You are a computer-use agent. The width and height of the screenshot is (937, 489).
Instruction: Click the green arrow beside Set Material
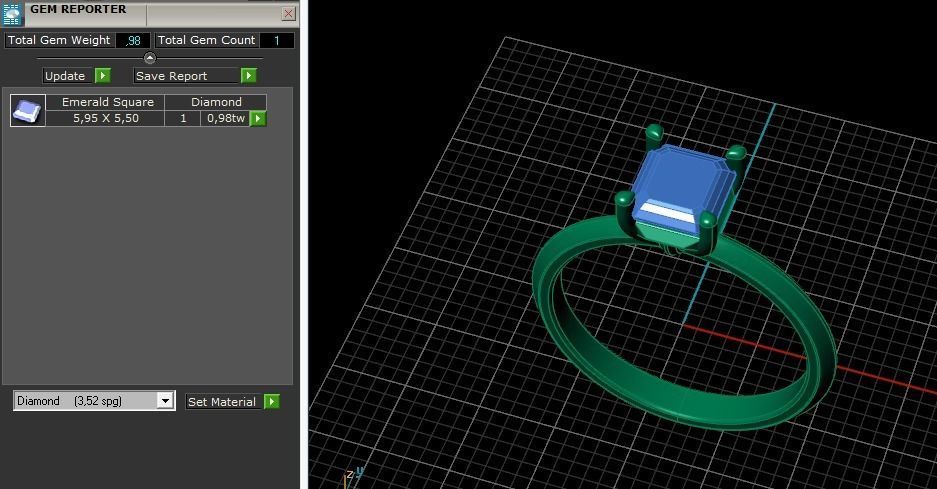coord(272,401)
